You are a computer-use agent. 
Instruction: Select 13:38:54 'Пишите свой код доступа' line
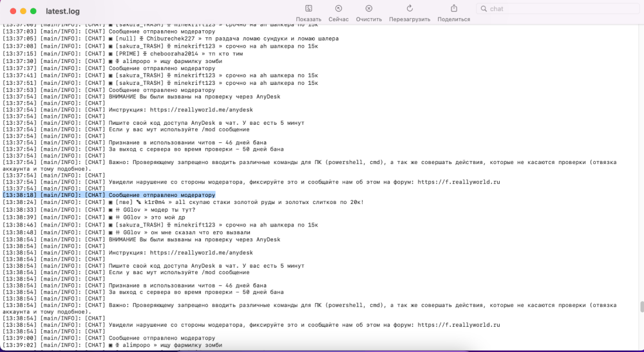[x=153, y=266]
